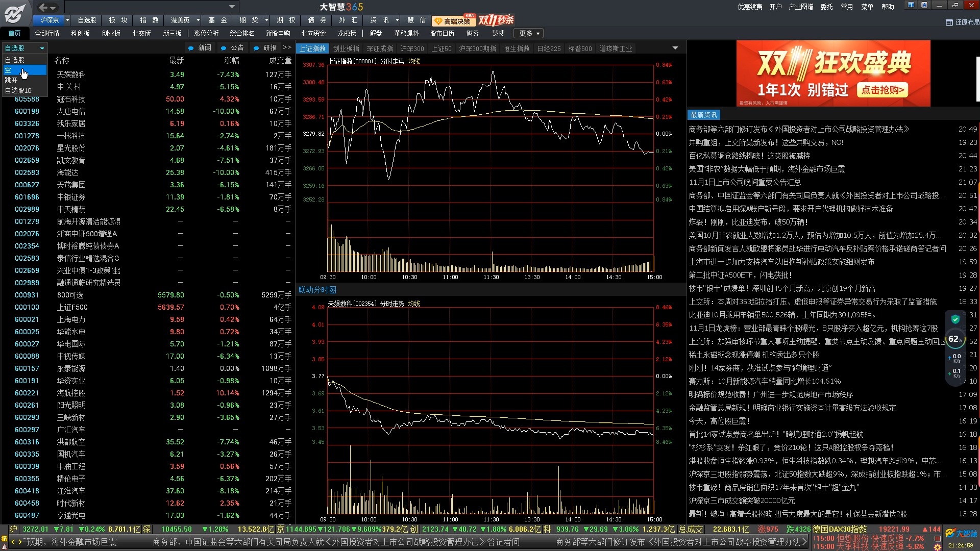980x551 pixels.
Task: Click the 高端决策 diamond badge
Action: pos(454,21)
